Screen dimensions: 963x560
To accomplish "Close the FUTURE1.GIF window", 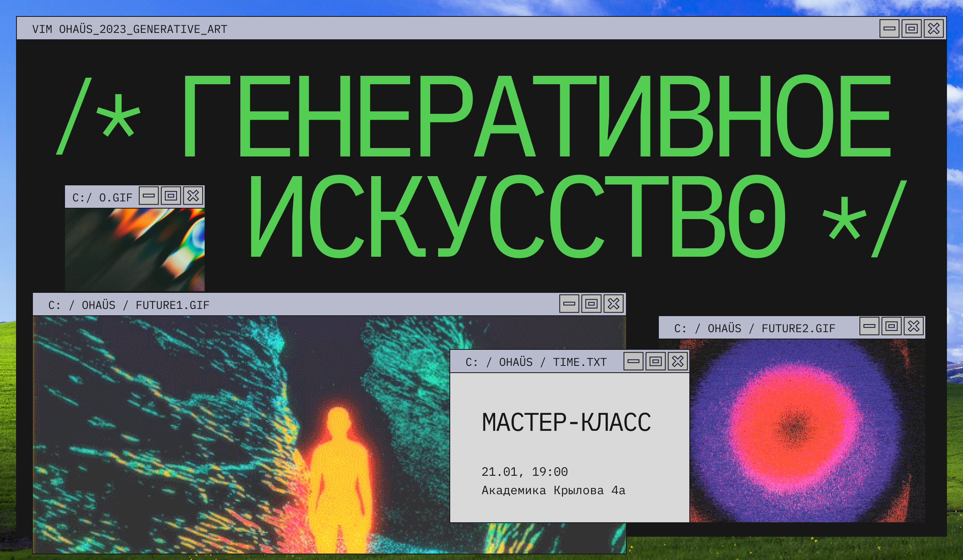I will (614, 304).
